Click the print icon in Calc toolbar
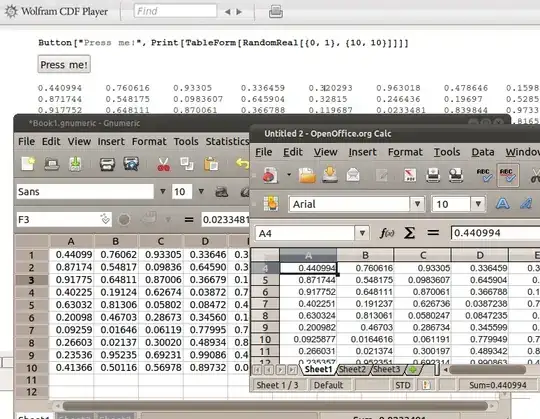This screenshot has height=419, width=540. point(433,175)
